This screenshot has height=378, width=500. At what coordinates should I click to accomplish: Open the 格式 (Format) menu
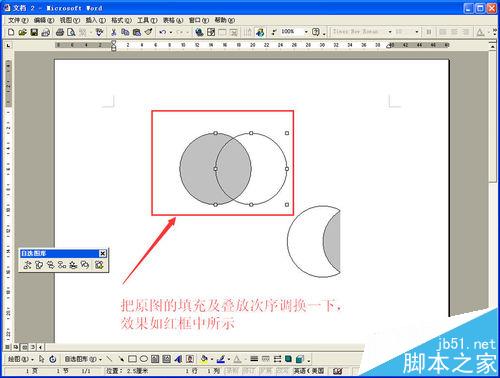click(x=121, y=20)
